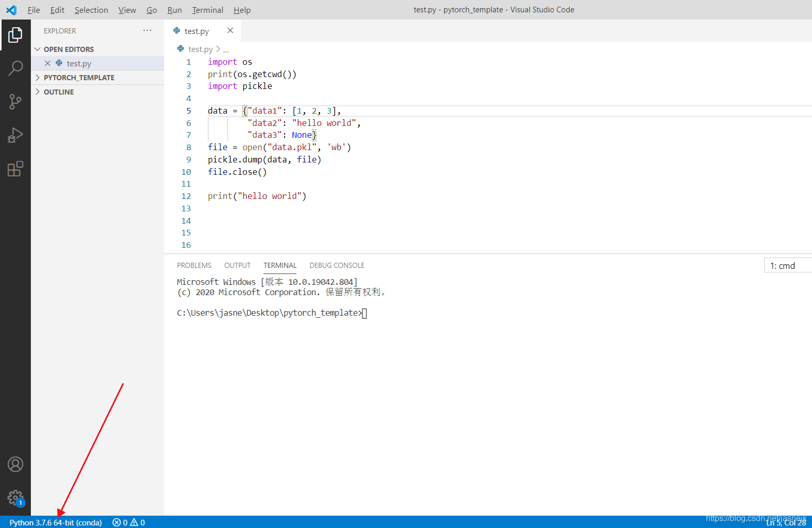Expand the OUTLINE section
Viewport: 812px width, 528px height.
click(38, 92)
